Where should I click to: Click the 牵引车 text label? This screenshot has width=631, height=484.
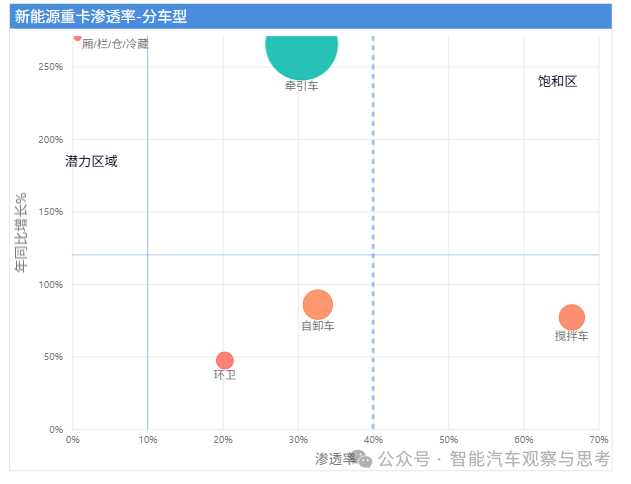(301, 87)
